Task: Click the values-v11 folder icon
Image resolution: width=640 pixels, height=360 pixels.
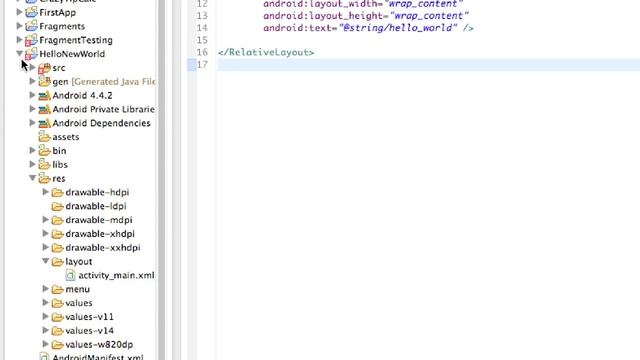Action: tap(58, 317)
